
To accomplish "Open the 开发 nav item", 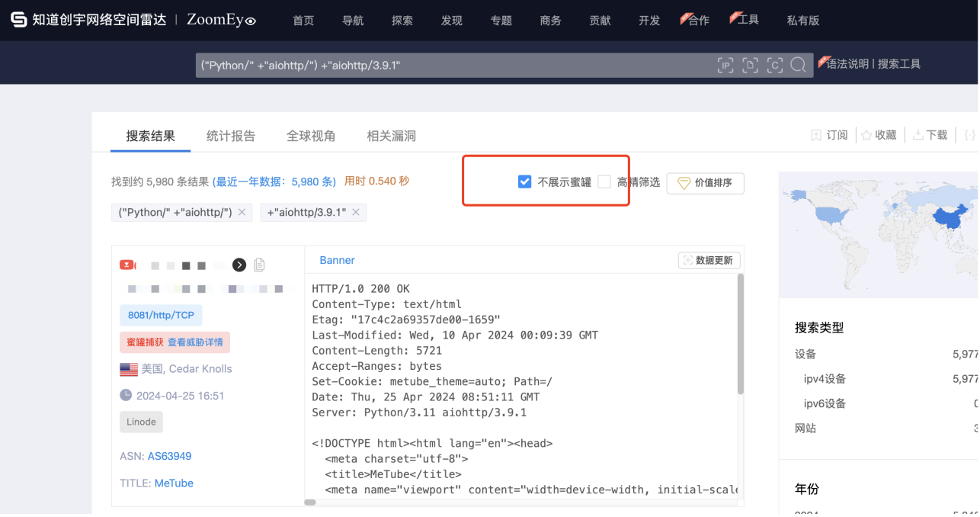I will point(649,21).
